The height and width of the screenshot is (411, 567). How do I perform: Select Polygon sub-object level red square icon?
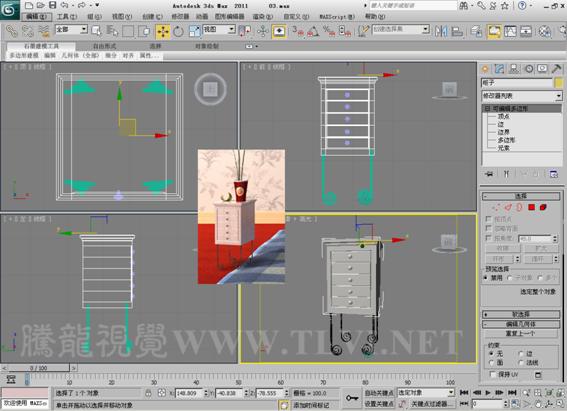(531, 207)
